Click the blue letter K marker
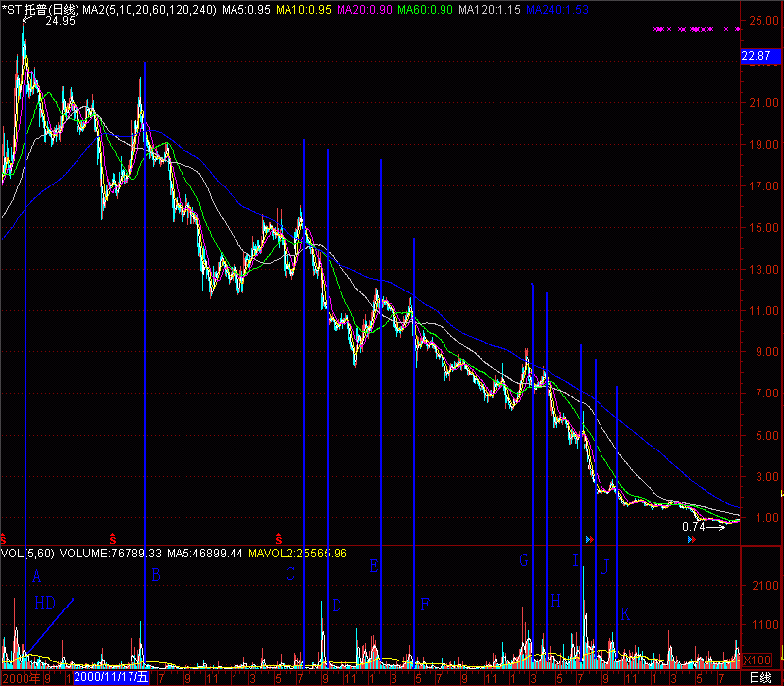Viewport: 784px width, 687px height. pos(625,613)
